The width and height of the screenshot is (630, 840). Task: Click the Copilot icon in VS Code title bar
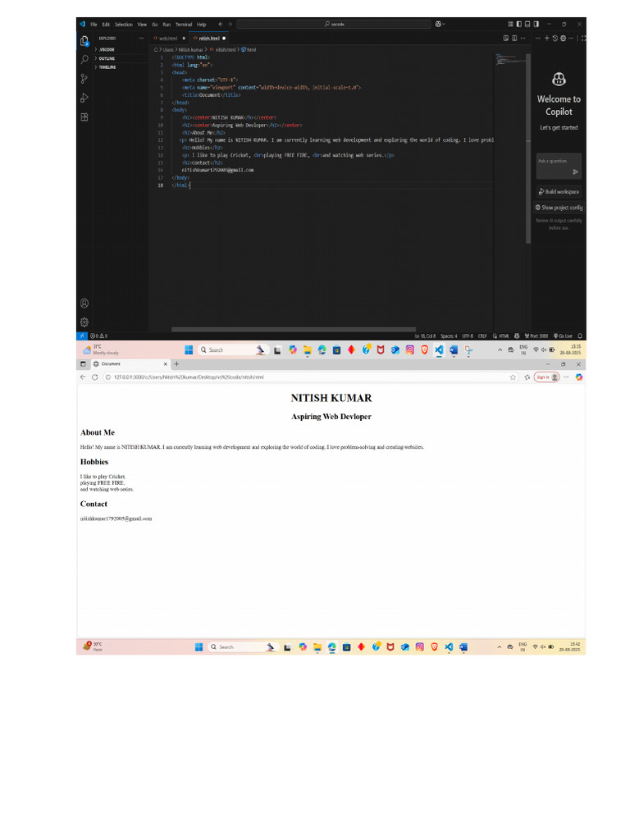tap(439, 24)
